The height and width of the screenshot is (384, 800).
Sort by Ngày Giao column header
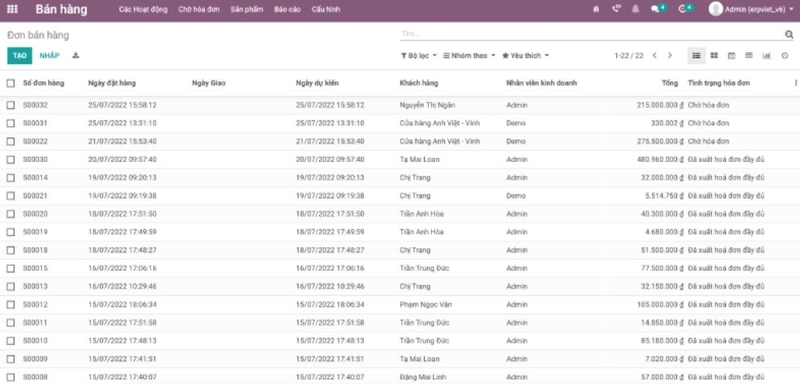(x=209, y=83)
